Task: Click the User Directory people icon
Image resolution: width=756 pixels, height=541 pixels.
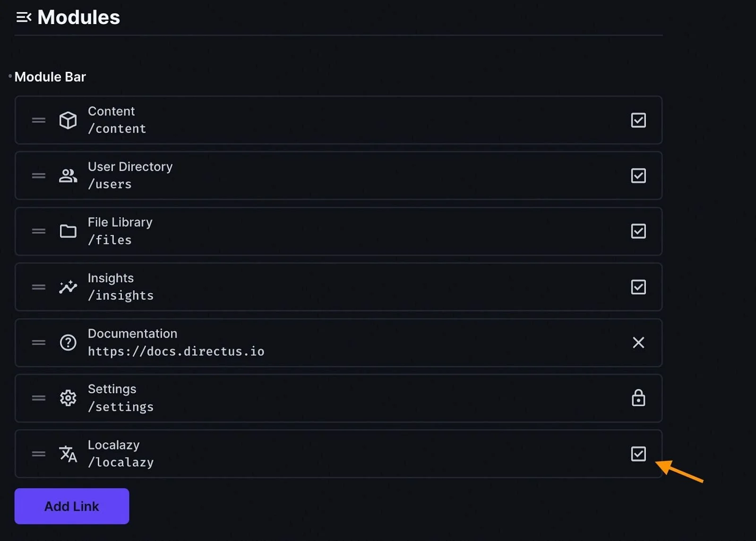Action: point(68,176)
